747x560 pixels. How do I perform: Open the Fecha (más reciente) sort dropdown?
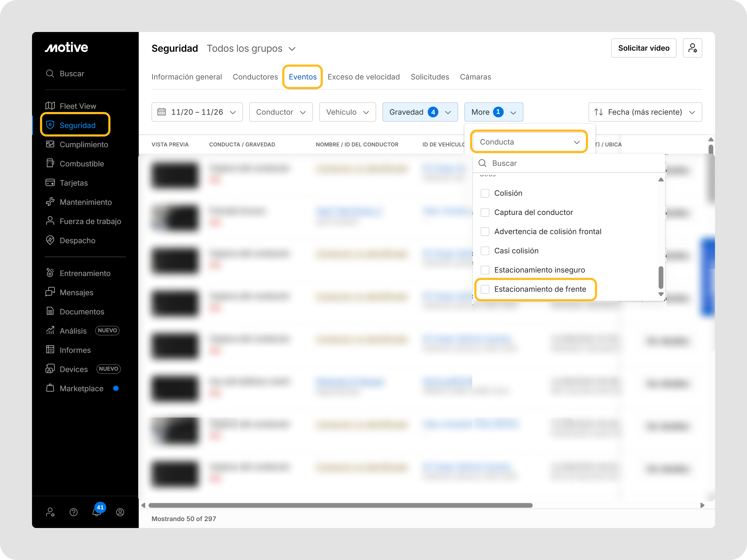(645, 112)
